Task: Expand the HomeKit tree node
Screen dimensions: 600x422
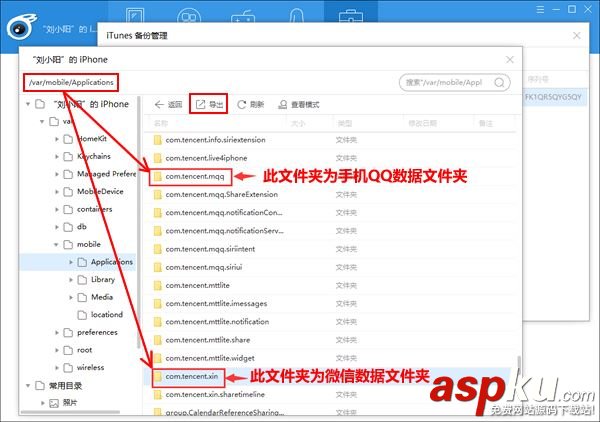Action: tap(57, 139)
